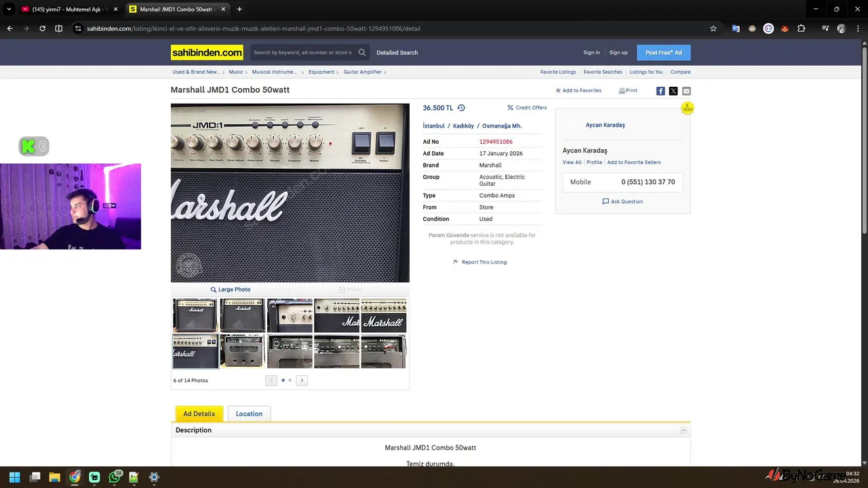Open the Streamlabs taskbar icon

click(x=94, y=477)
